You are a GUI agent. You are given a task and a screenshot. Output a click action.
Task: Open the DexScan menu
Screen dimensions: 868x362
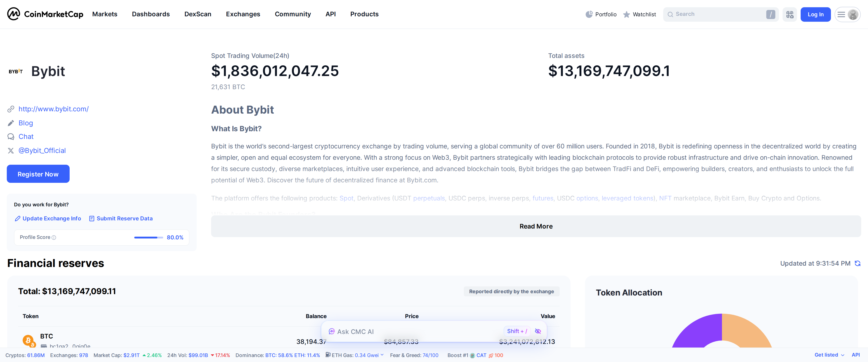tap(198, 14)
